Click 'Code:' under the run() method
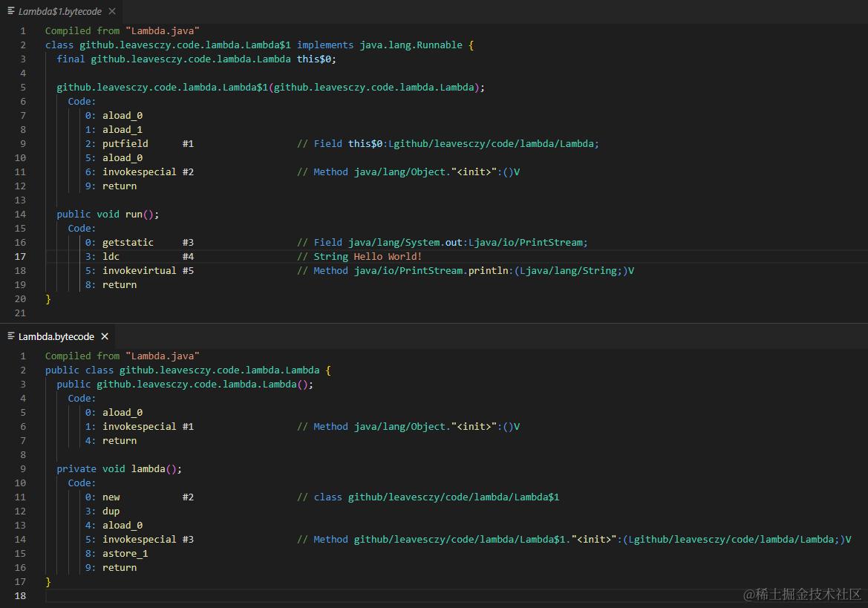Image resolution: width=868 pixels, height=608 pixels. [x=82, y=228]
